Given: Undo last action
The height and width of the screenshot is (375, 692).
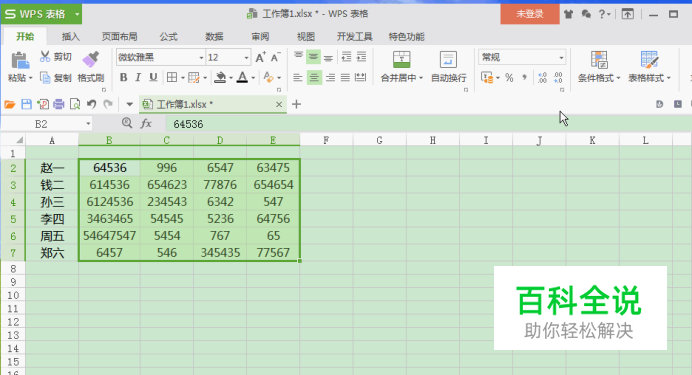Looking at the screenshot, I should [91, 104].
